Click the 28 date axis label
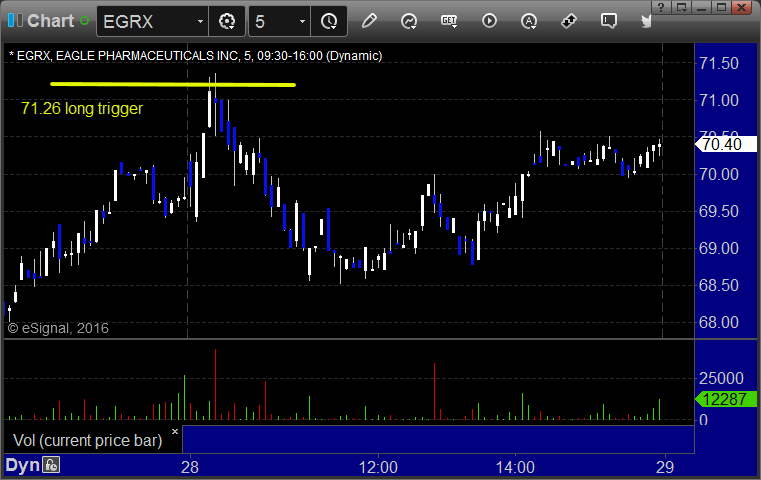This screenshot has height=480, width=761. [x=190, y=467]
